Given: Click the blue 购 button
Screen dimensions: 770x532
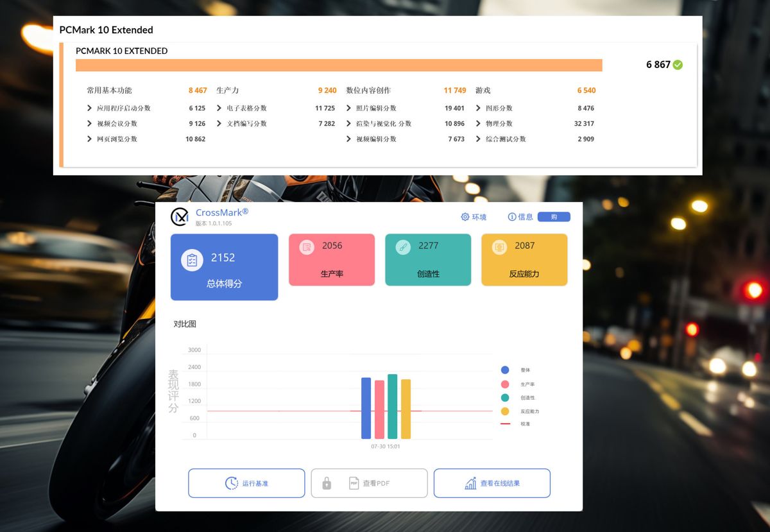Looking at the screenshot, I should 554,217.
